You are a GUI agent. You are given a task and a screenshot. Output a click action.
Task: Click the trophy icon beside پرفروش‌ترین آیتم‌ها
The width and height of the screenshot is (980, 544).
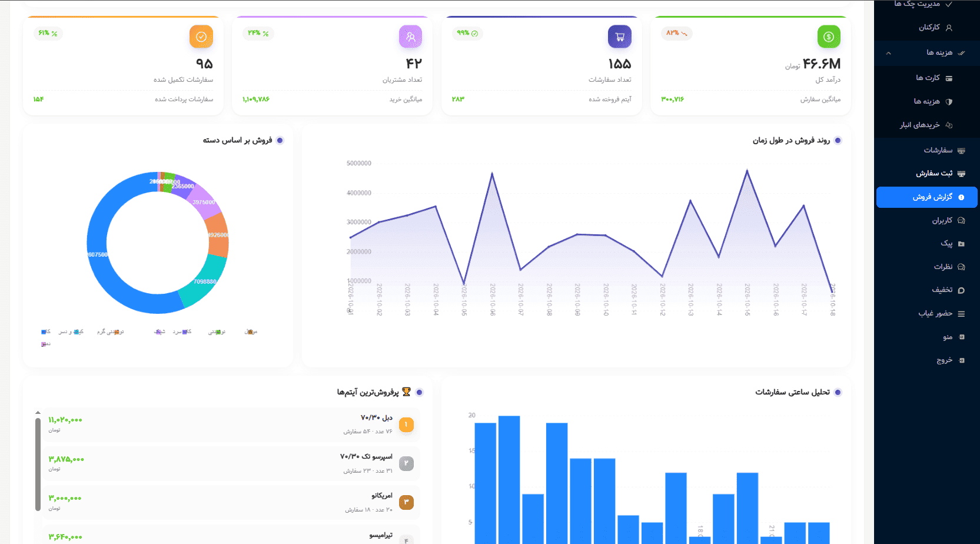pyautogui.click(x=406, y=392)
